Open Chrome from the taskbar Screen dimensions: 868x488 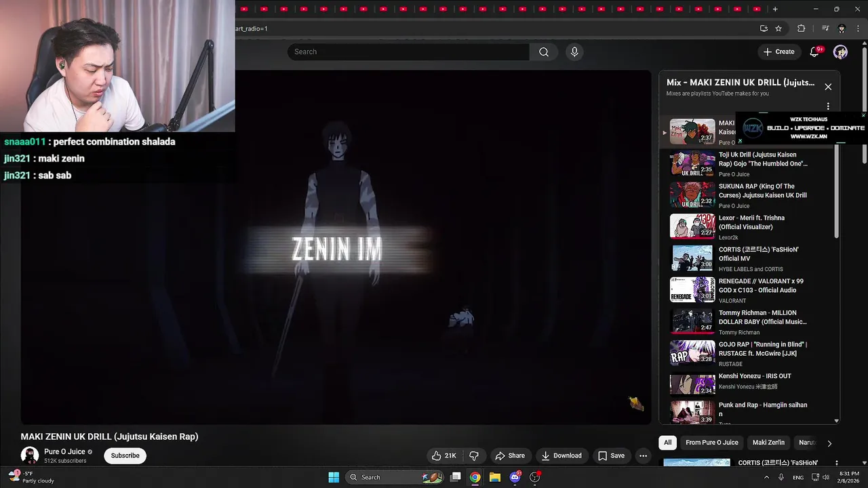pos(475,477)
